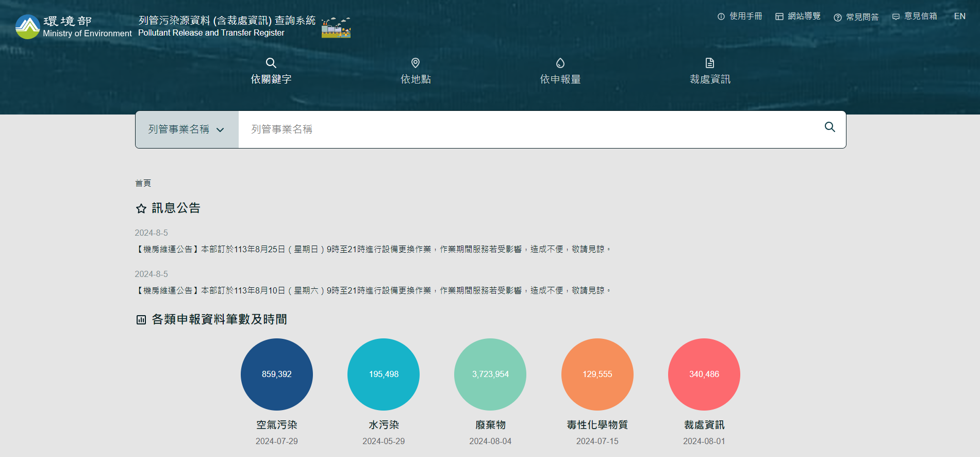Click the 網站導覽 layout icon
The width and height of the screenshot is (980, 457).
[x=779, y=17]
